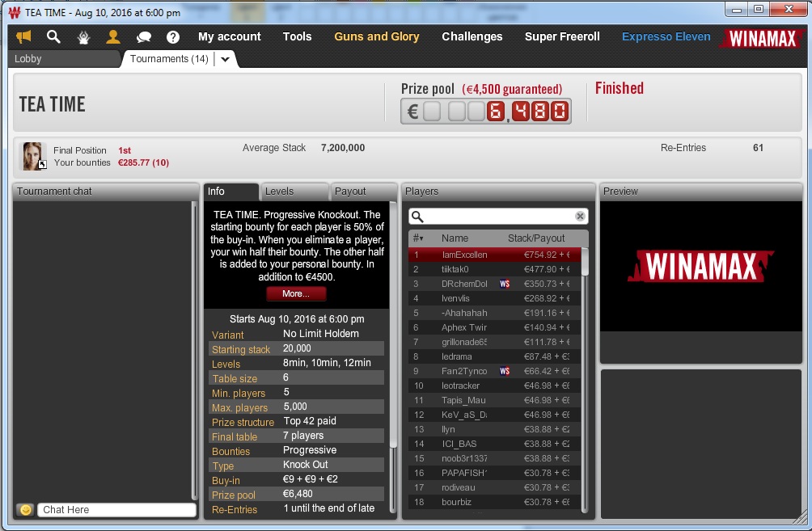The width and height of the screenshot is (812, 531).
Task: Open My account menu
Action: click(230, 36)
